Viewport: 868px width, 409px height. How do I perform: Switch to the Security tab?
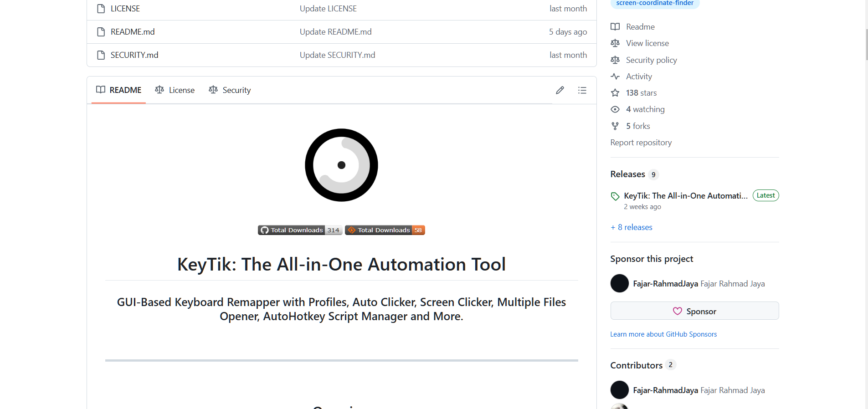(230, 90)
